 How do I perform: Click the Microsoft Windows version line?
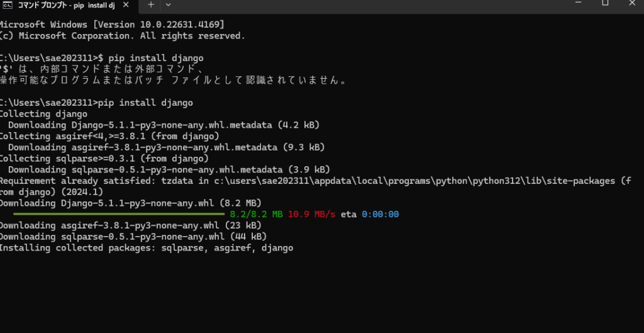pyautogui.click(x=112, y=25)
